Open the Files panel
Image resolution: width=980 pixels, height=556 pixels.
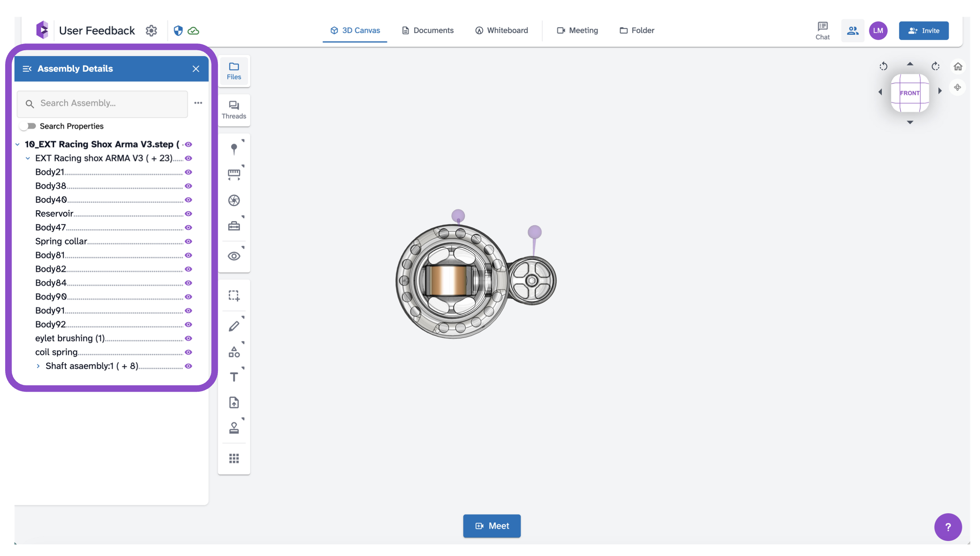pos(234,71)
